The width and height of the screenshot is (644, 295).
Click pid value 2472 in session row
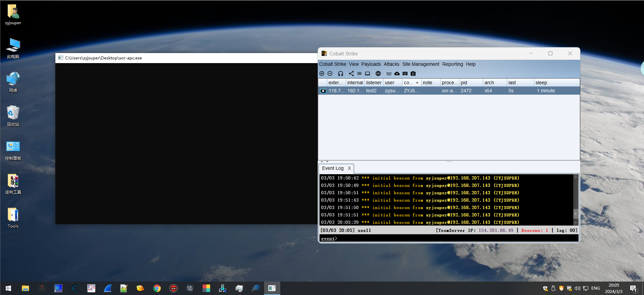[466, 91]
